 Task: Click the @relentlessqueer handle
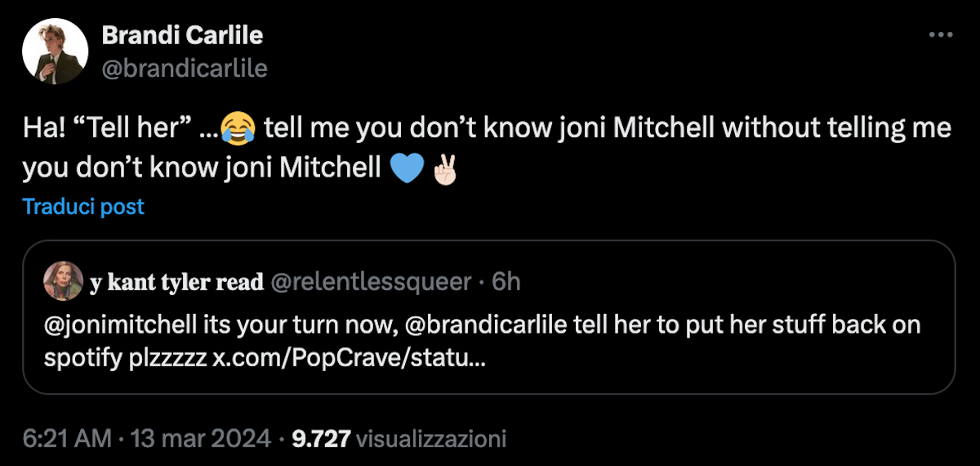click(x=371, y=282)
